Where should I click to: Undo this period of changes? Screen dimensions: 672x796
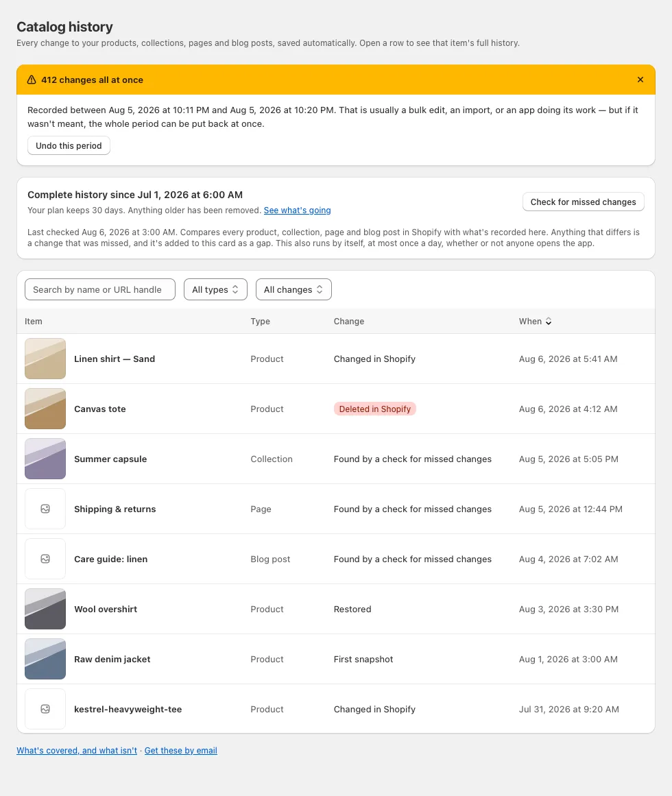coord(69,146)
